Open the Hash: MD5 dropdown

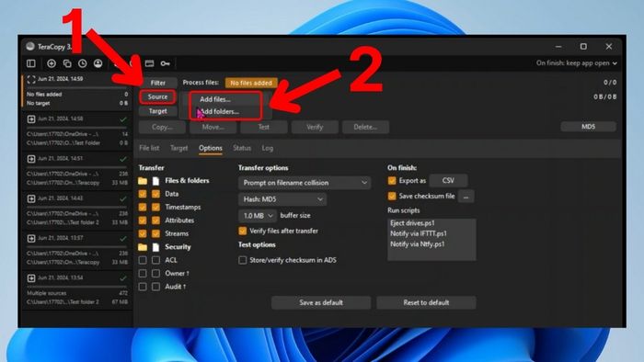pyautogui.click(x=282, y=199)
